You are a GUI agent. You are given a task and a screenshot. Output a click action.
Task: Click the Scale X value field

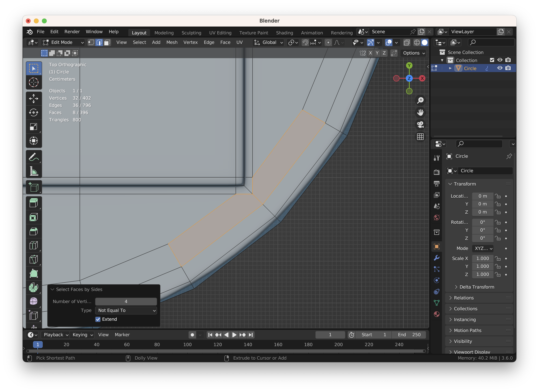483,258
